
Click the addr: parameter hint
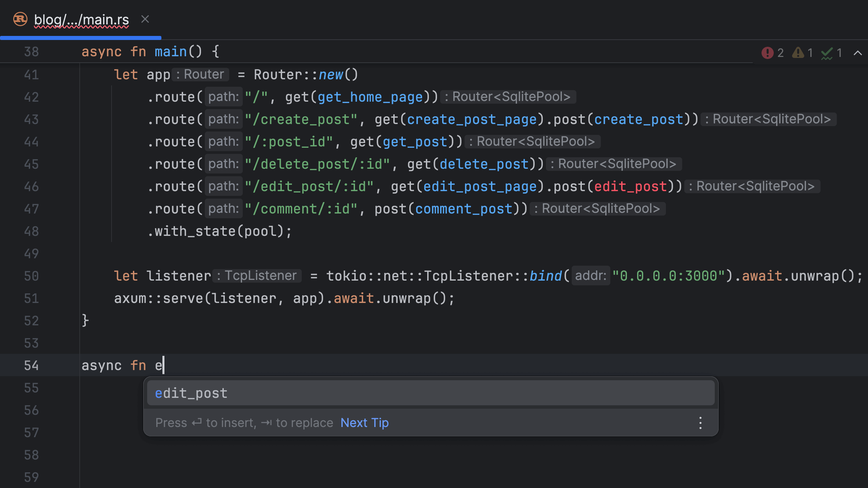click(x=591, y=276)
